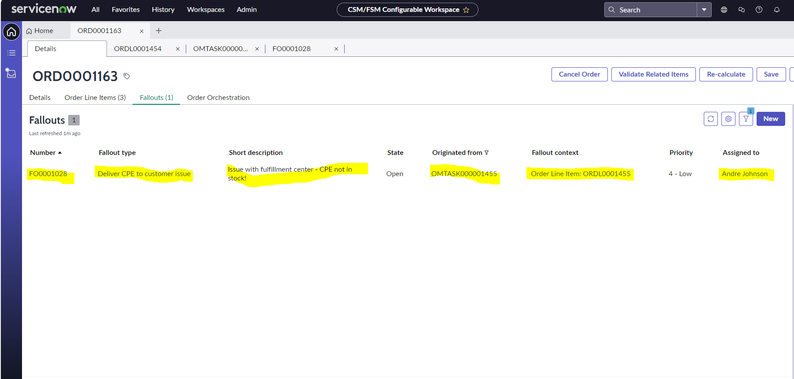Open the FO0001028 subtab
This screenshot has width=794, height=379.
(291, 49)
